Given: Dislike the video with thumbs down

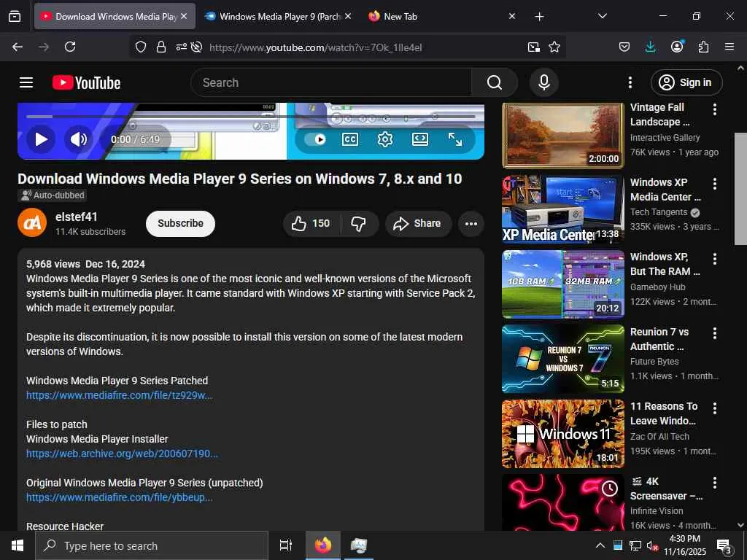Looking at the screenshot, I should pos(359,223).
